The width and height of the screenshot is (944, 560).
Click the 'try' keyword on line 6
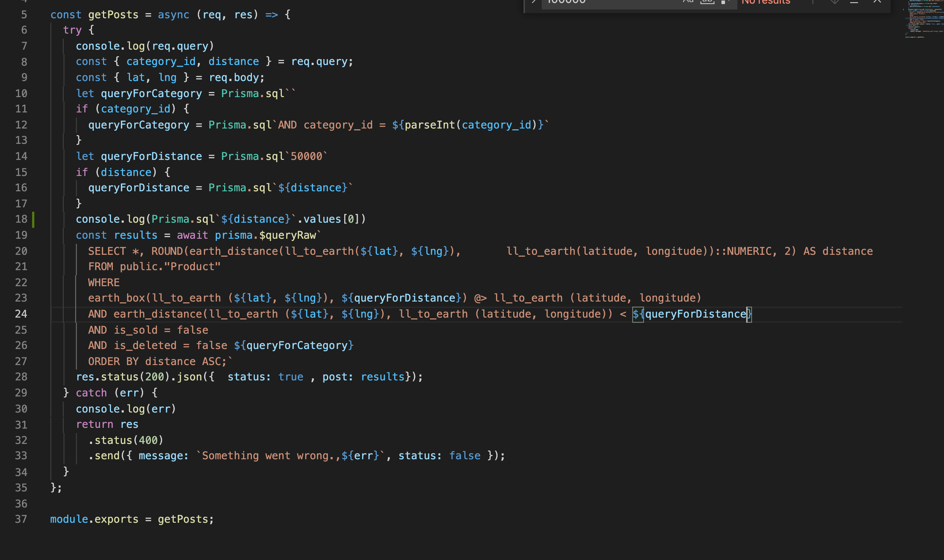[x=72, y=30]
